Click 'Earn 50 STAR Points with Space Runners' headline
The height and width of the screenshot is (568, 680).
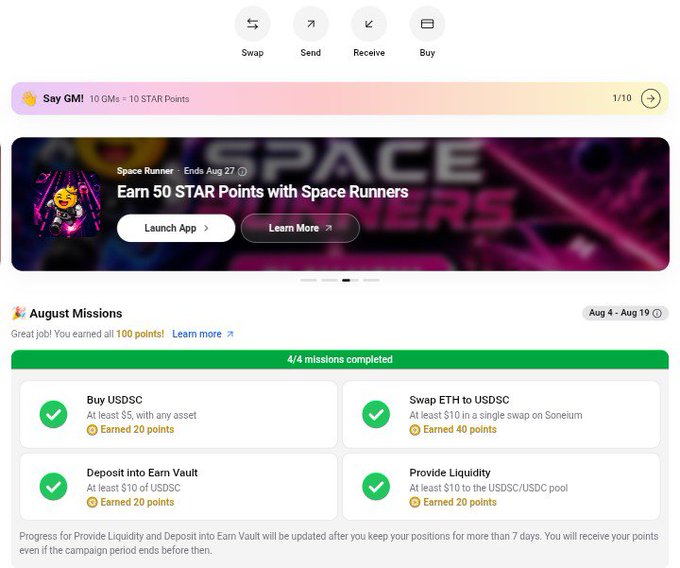pos(263,192)
